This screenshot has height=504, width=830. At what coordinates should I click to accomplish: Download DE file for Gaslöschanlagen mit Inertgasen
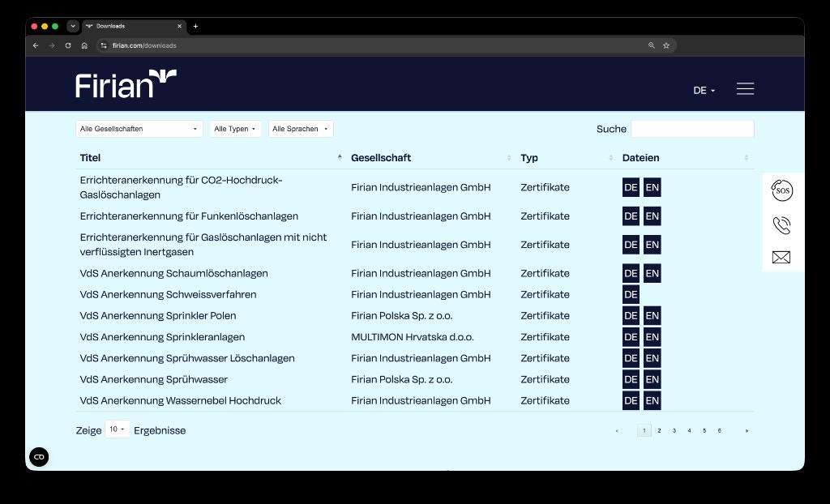click(x=631, y=245)
